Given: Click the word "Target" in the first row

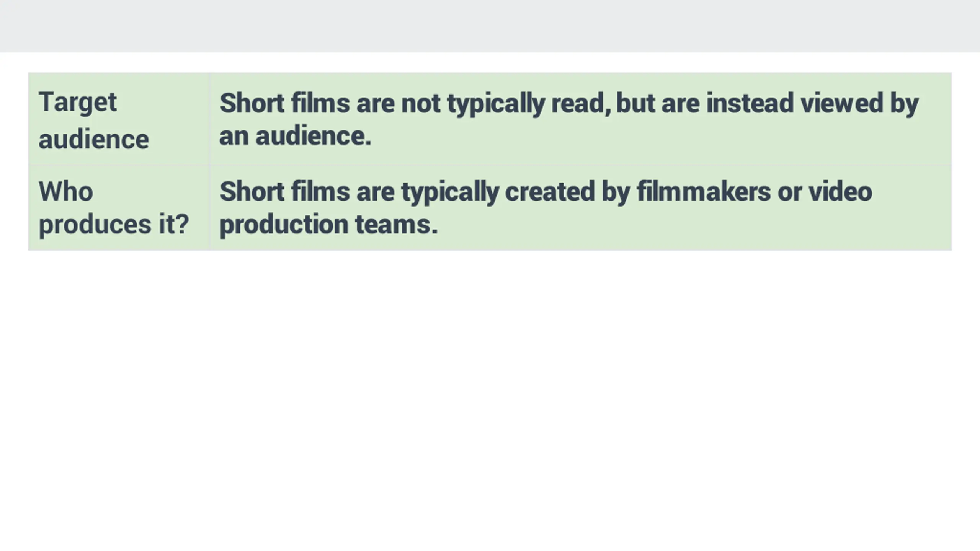Looking at the screenshot, I should tap(78, 103).
